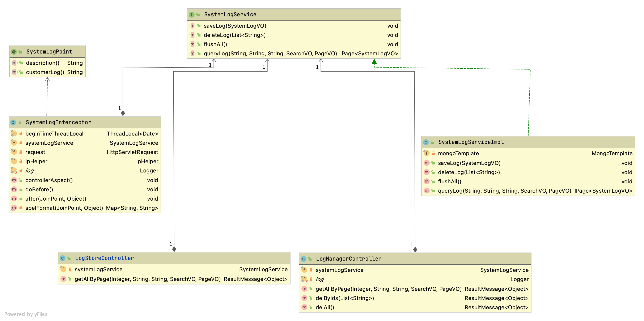Viewport: 644px width, 321px height.
Task: Select the controllerAspect() method text
Action: (49, 180)
